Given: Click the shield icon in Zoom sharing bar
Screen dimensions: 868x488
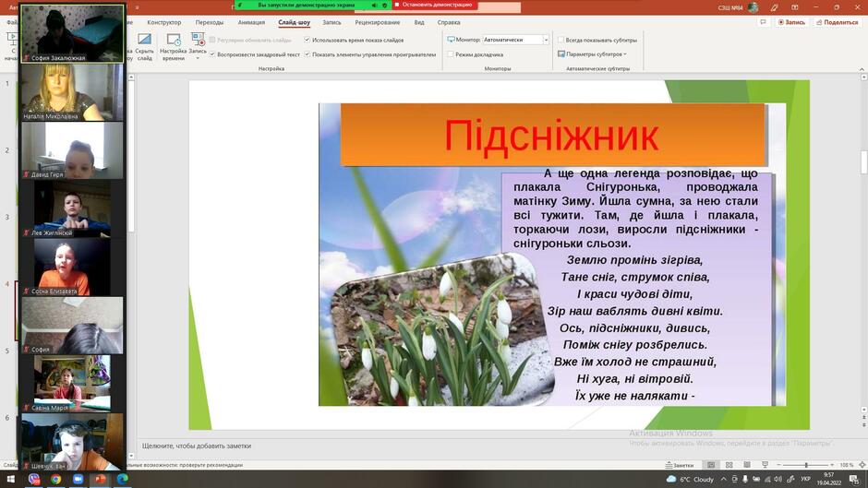Looking at the screenshot, I should (x=385, y=5).
